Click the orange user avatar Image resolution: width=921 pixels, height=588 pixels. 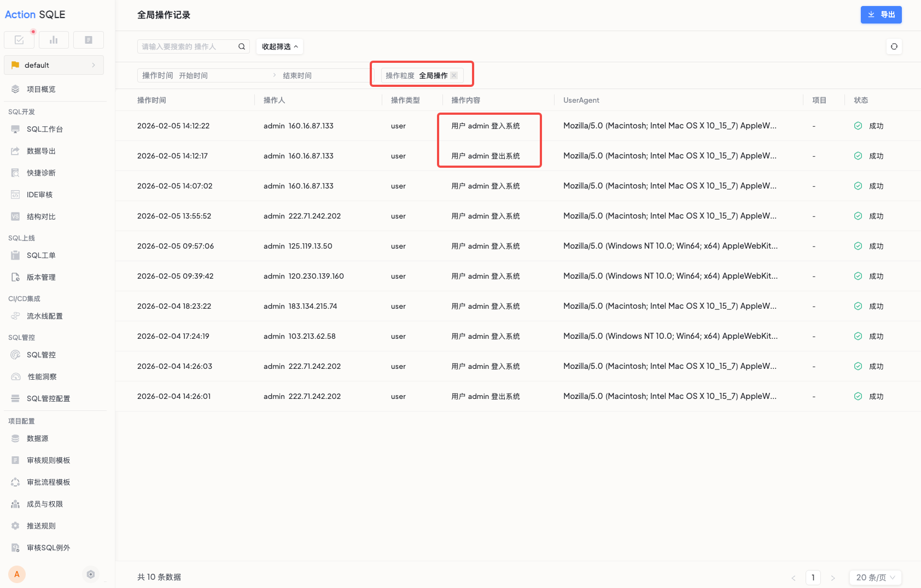pos(17,574)
